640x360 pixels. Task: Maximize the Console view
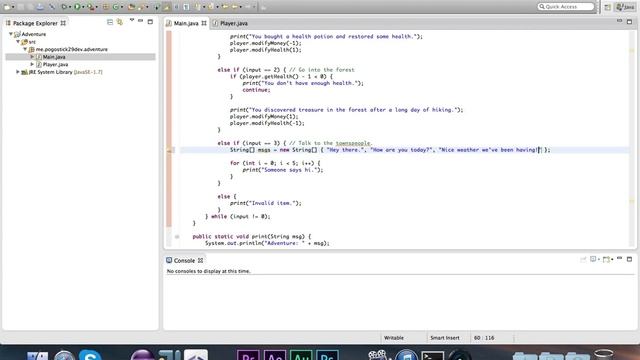629,259
